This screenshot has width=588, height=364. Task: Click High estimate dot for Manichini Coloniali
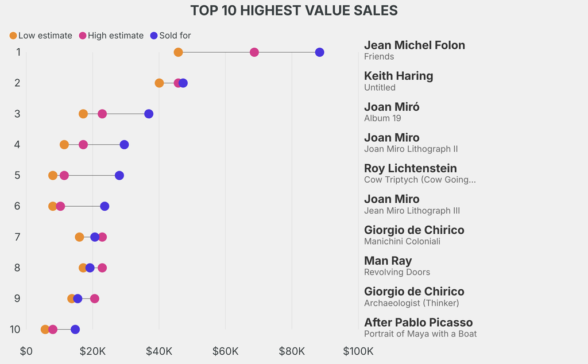click(x=102, y=237)
